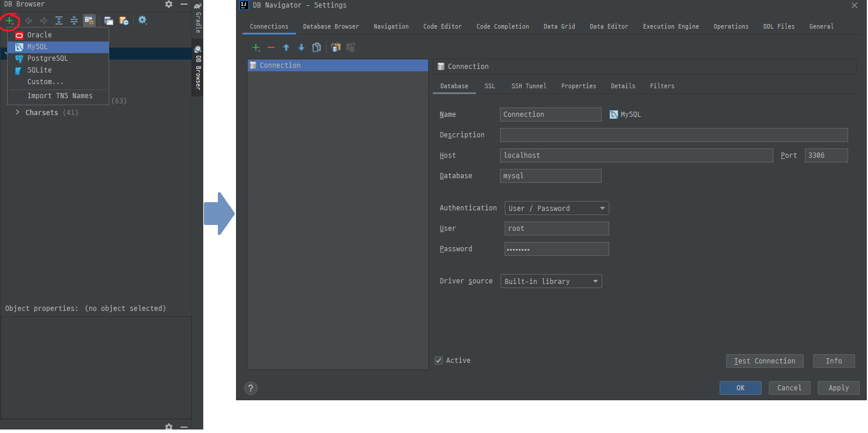The width and height of the screenshot is (868, 433).
Task: Open the Code Editor settings tab
Action: [442, 26]
